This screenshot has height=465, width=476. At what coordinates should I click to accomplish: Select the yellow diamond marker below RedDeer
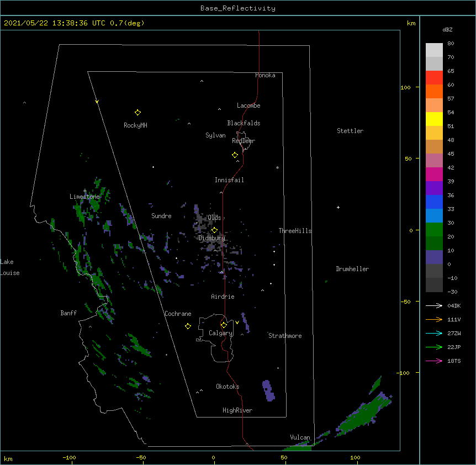235,155
